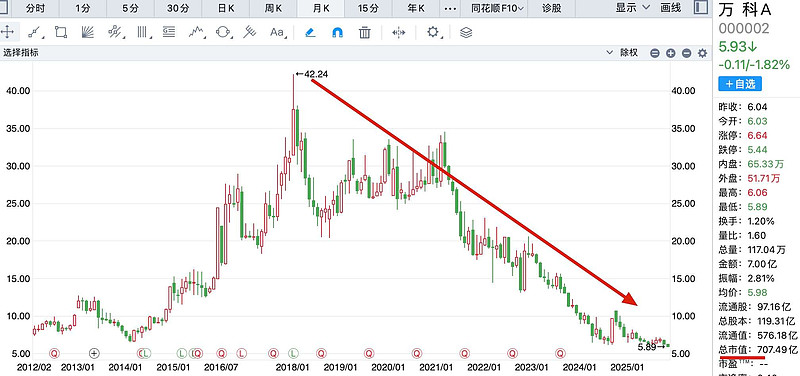Expand the 显示 display dropdown
This screenshot has height=376, width=800.
tap(633, 7)
